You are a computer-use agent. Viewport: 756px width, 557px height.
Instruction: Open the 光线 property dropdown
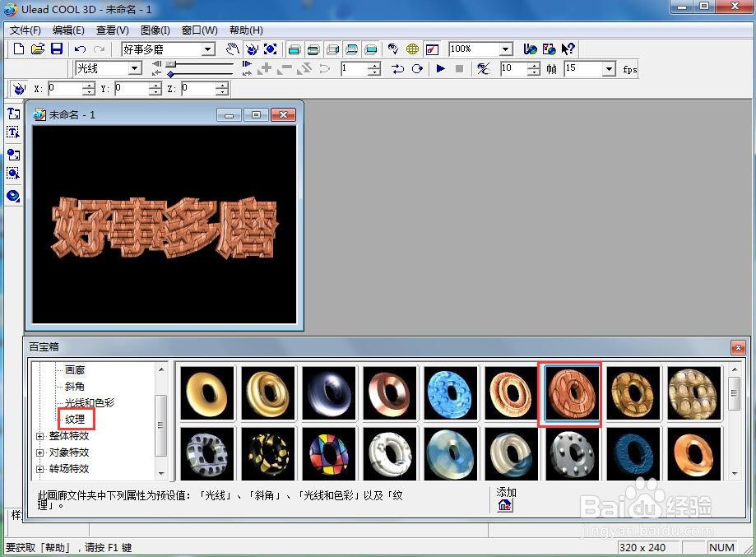pos(135,68)
